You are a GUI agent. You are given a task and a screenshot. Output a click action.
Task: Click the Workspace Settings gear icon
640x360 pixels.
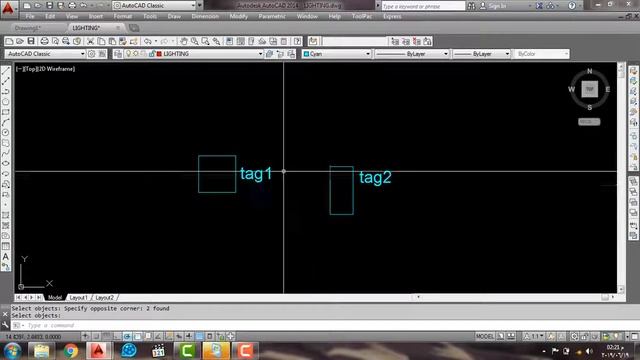[x=91, y=54]
